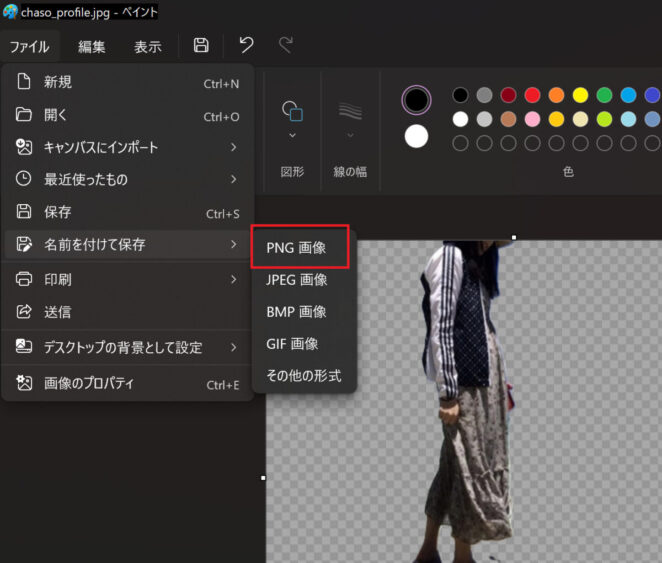Choose 保存 from the file menu
Viewport: 662px width, 563px height.
click(128, 212)
